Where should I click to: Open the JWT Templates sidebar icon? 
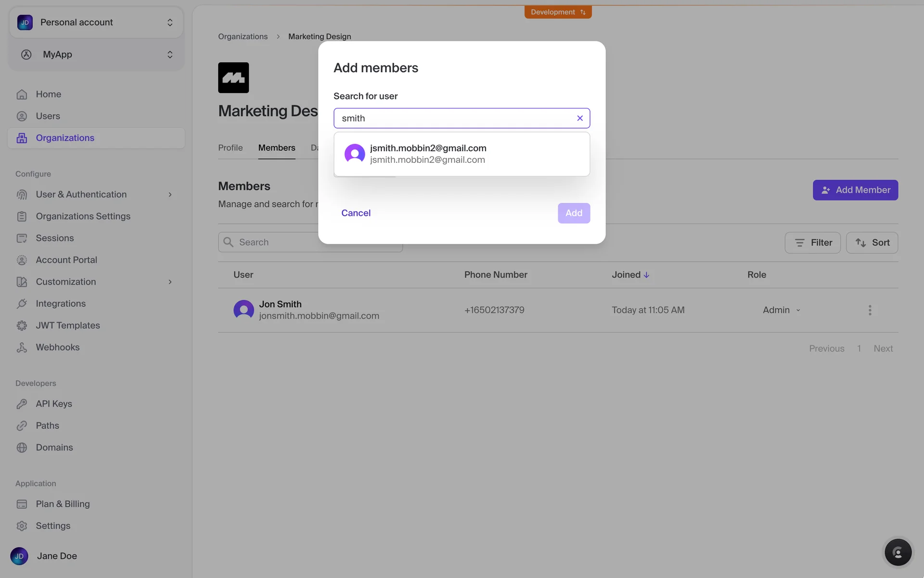point(22,326)
